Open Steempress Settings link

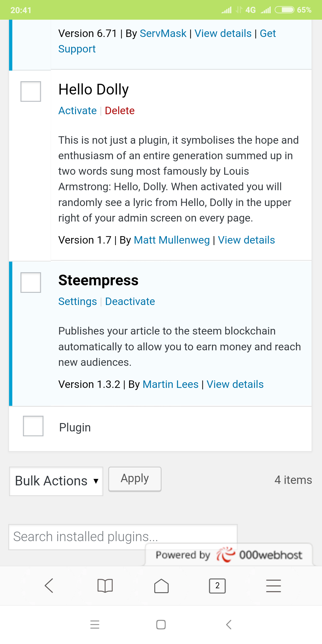[x=78, y=301]
